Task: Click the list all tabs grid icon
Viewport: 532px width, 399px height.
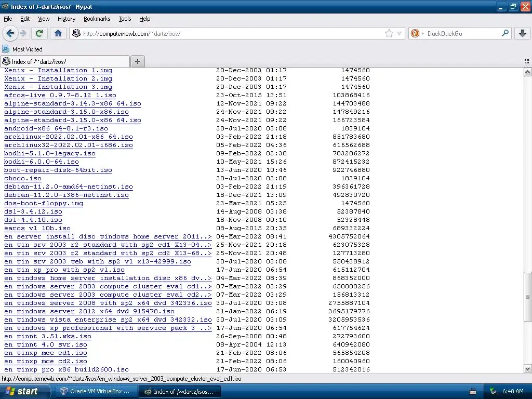Action: (527, 61)
